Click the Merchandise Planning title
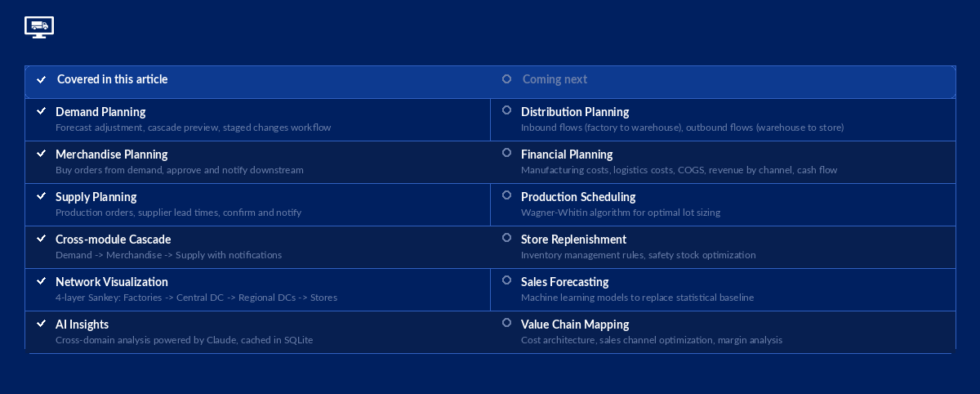Screen dimensions: 980x394 (112, 154)
